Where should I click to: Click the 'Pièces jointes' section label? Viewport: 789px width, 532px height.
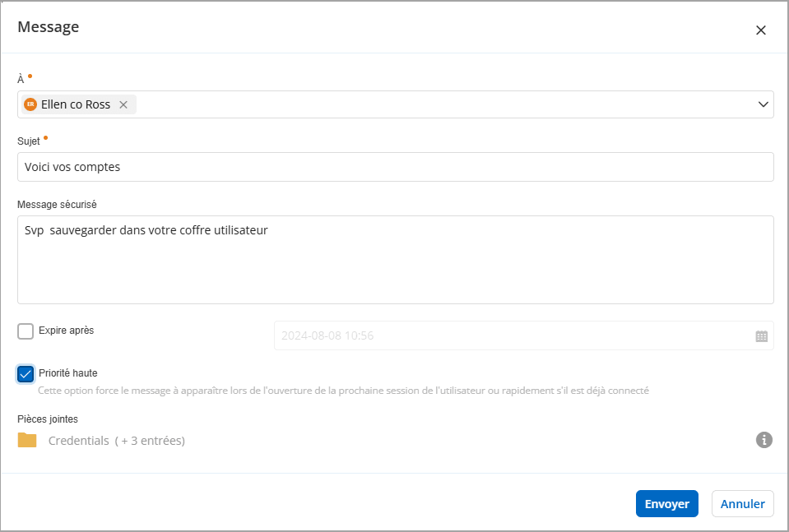tap(48, 419)
